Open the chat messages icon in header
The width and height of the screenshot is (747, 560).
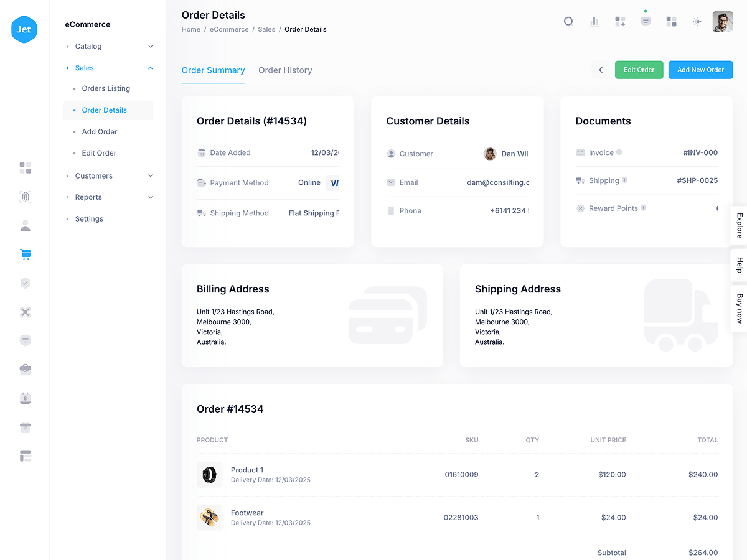pyautogui.click(x=646, y=22)
